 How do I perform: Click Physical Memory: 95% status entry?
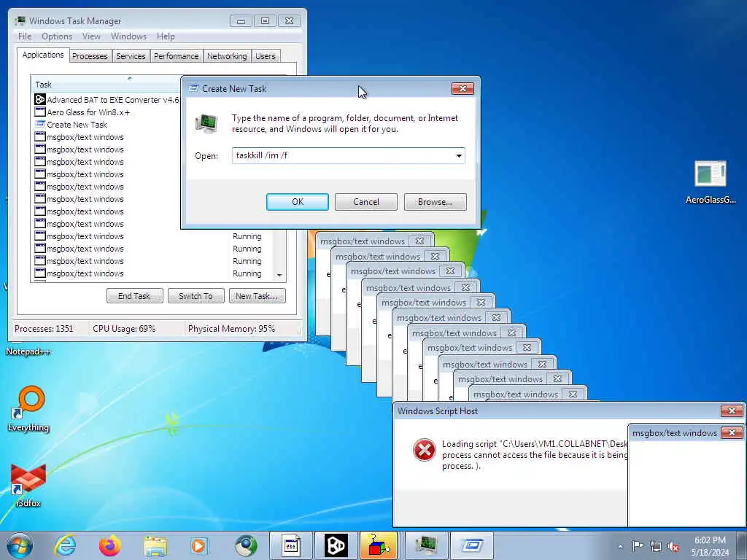coord(231,329)
